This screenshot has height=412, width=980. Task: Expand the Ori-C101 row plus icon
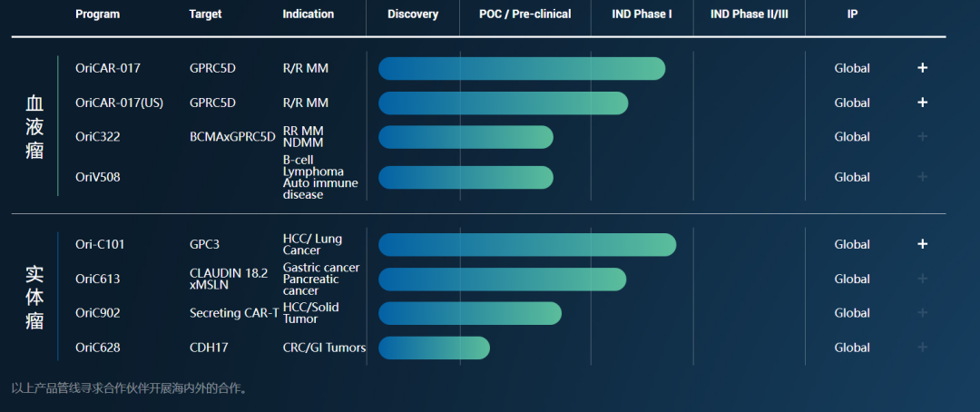922,244
